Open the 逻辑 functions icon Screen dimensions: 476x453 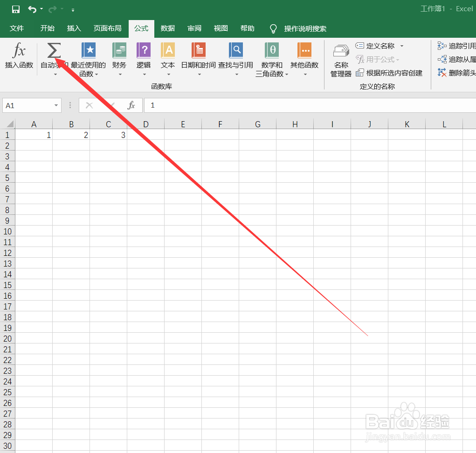[x=144, y=50]
